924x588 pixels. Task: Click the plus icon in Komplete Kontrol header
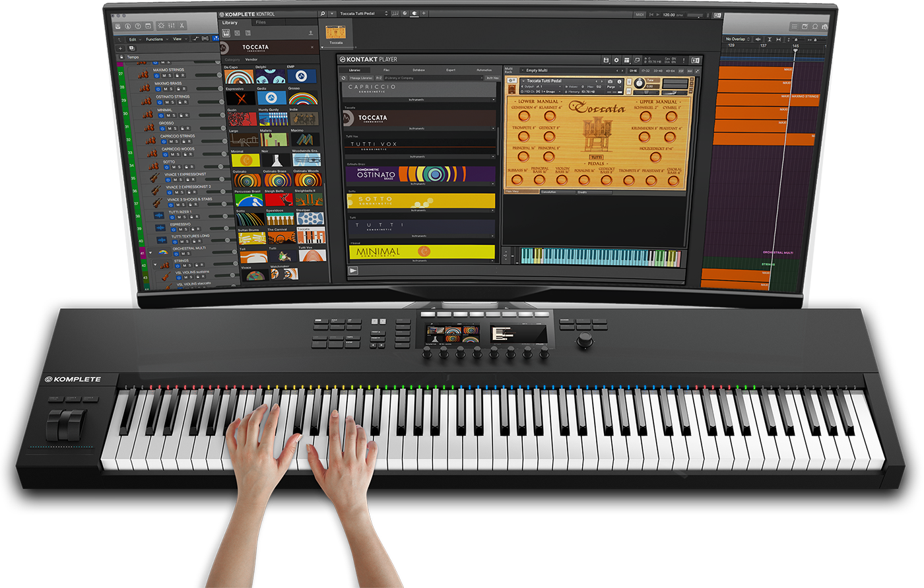(424, 13)
